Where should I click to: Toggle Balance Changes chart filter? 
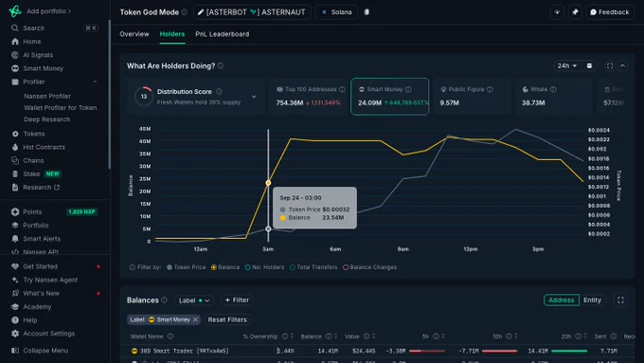(369, 267)
